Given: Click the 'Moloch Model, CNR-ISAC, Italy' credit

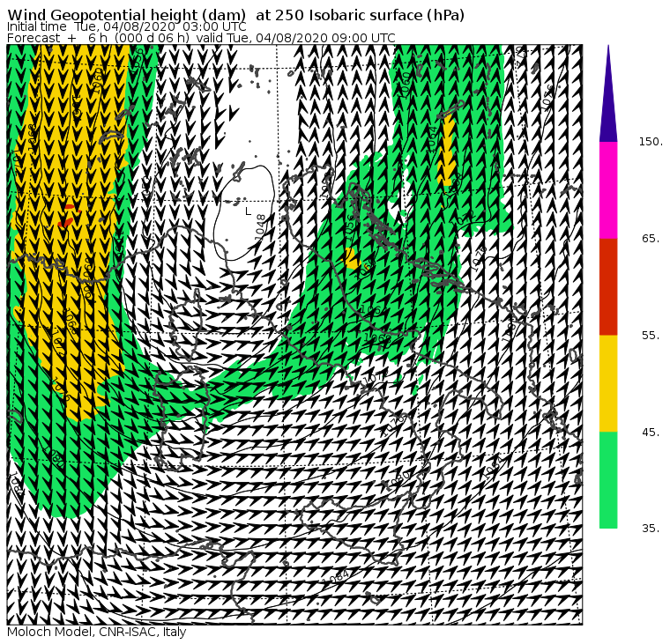Looking at the screenshot, I should click(97, 632).
